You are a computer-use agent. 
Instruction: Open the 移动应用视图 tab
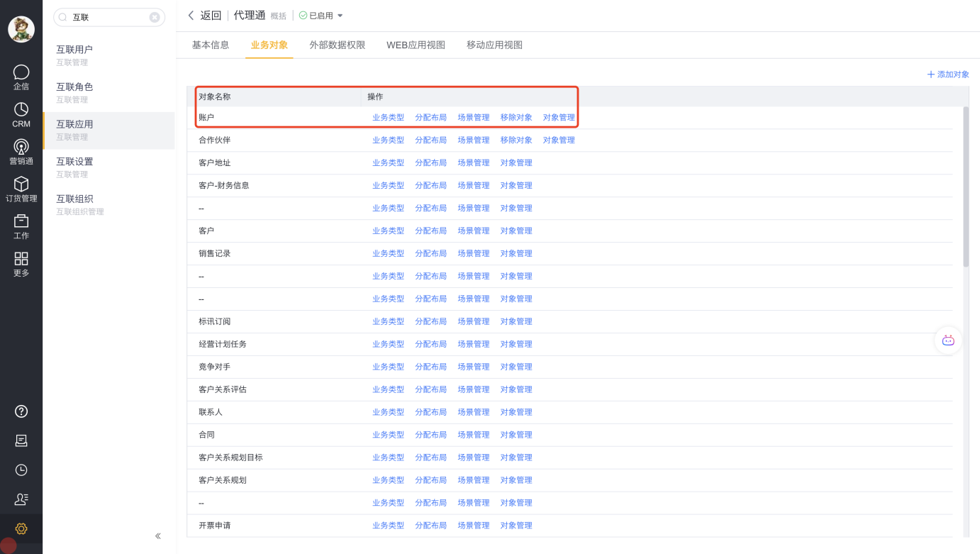point(494,45)
